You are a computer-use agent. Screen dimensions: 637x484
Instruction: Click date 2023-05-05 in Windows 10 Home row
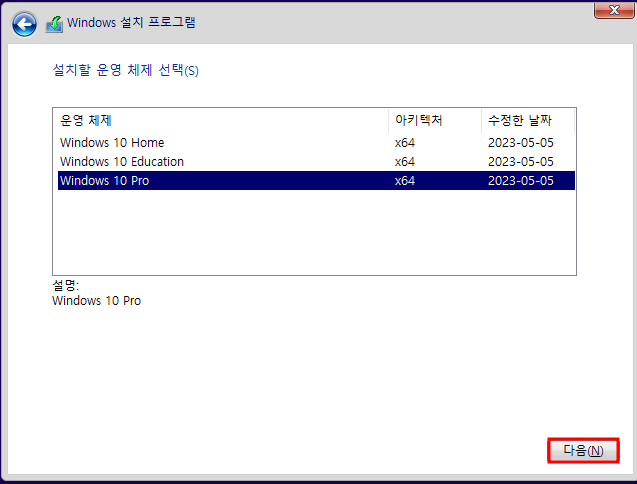click(x=520, y=143)
